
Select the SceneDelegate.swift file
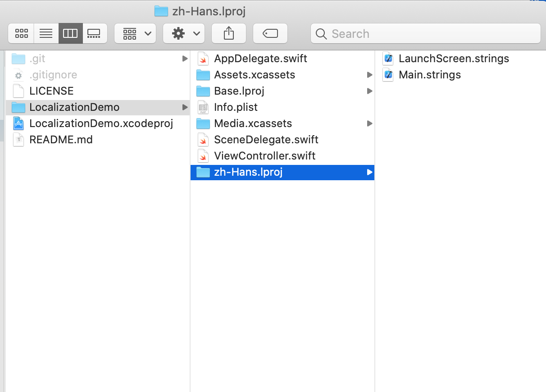[x=266, y=140]
